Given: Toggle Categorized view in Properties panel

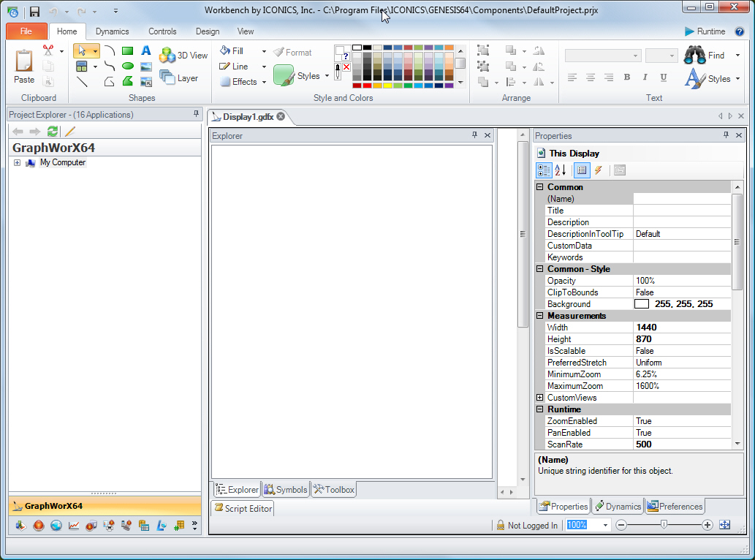Looking at the screenshot, I should [544, 170].
